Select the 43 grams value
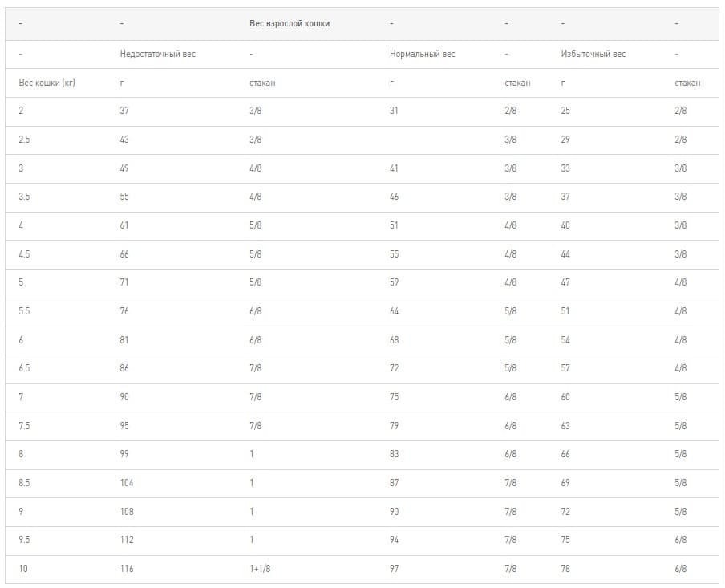Viewport: 725px width, 588px height. [124, 140]
